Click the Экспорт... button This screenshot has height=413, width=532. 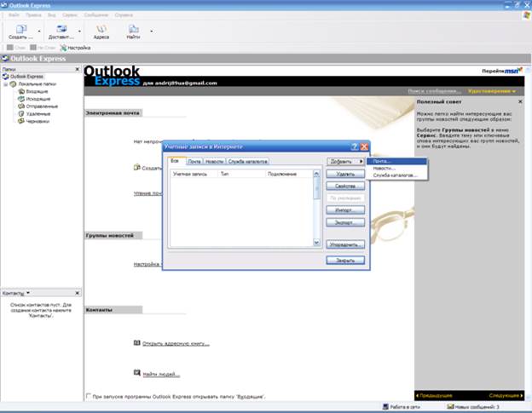[x=345, y=222]
